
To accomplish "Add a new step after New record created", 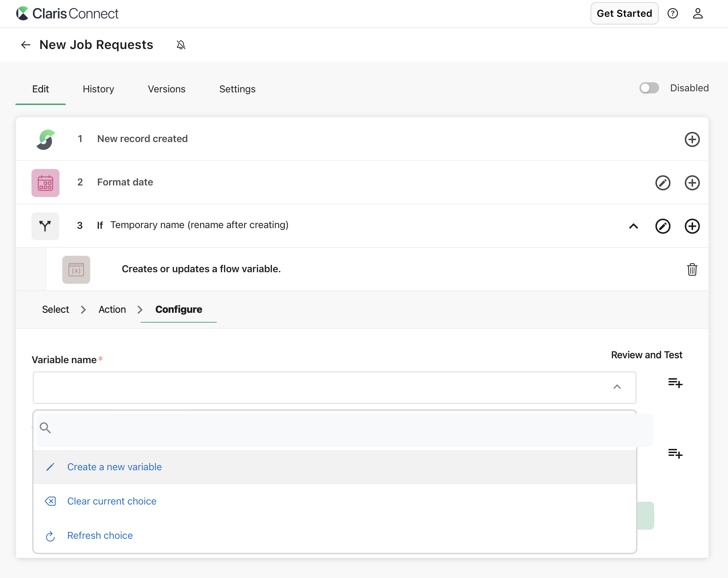I will tap(692, 139).
